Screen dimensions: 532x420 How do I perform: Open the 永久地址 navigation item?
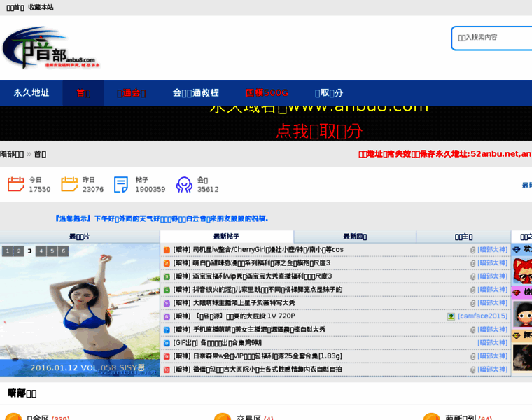pyautogui.click(x=31, y=93)
